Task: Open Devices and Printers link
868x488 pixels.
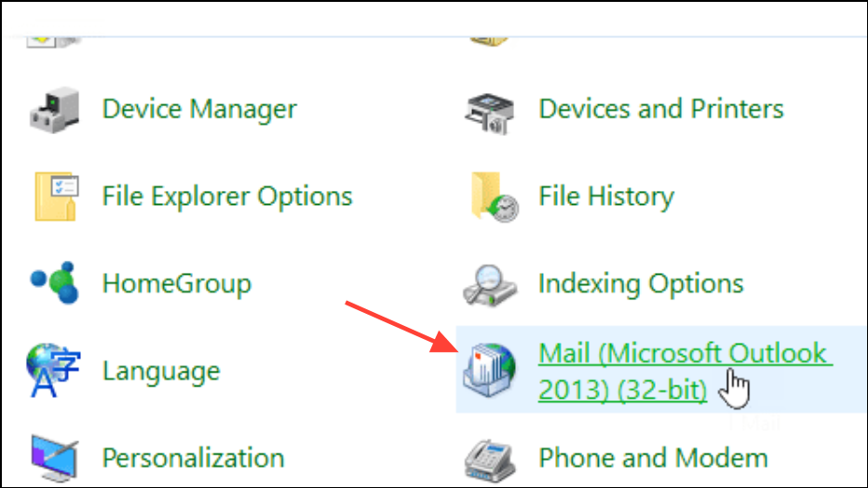Action: (x=661, y=109)
